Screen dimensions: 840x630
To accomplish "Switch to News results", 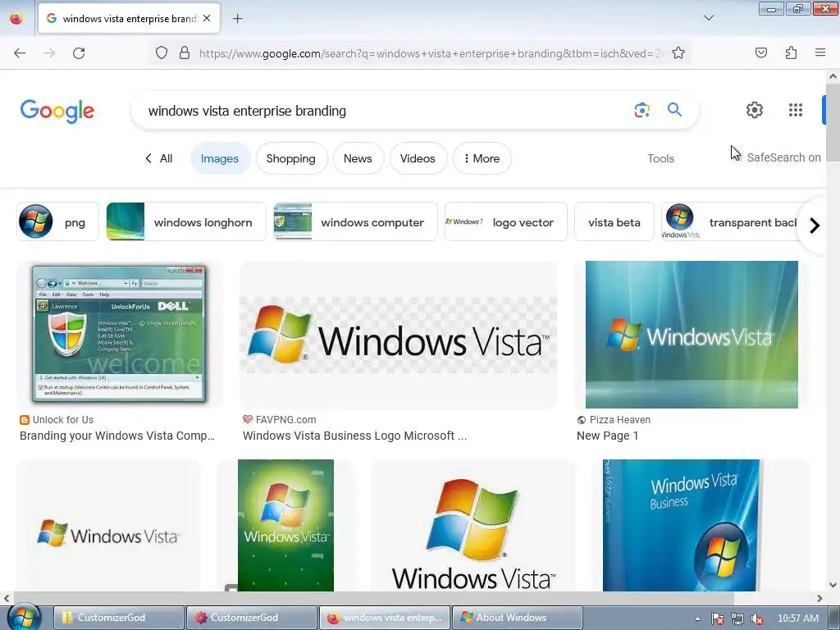I will point(358,158).
